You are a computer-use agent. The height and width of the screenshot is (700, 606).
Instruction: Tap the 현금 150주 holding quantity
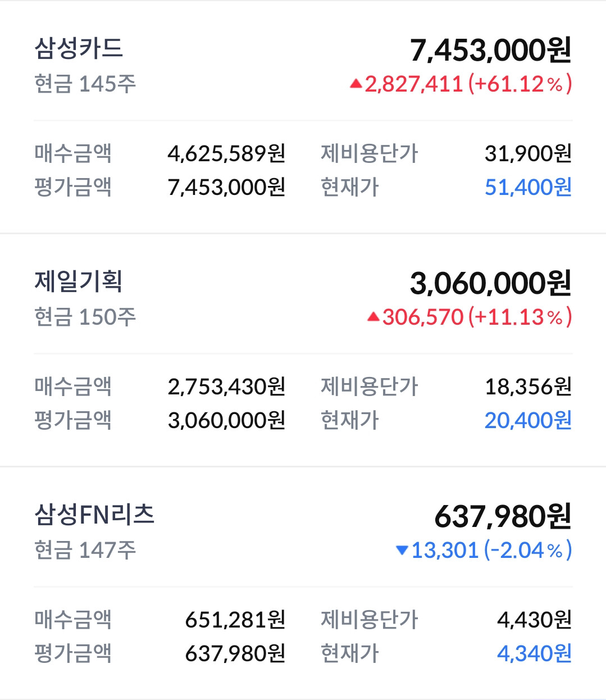click(x=85, y=317)
